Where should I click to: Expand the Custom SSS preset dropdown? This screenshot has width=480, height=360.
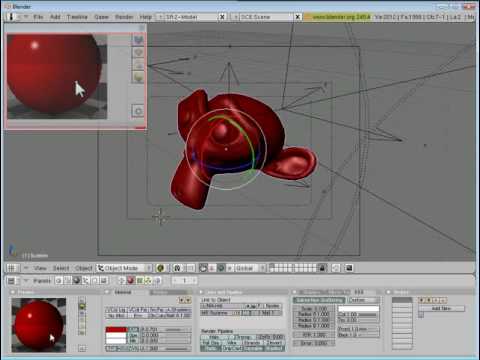click(364, 300)
